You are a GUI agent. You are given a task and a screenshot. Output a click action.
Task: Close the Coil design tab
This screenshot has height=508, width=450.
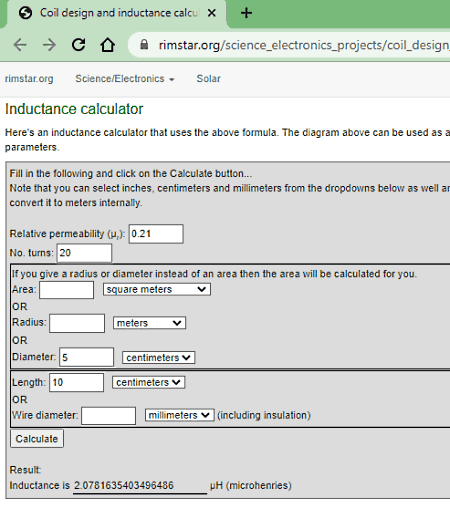[x=212, y=13]
